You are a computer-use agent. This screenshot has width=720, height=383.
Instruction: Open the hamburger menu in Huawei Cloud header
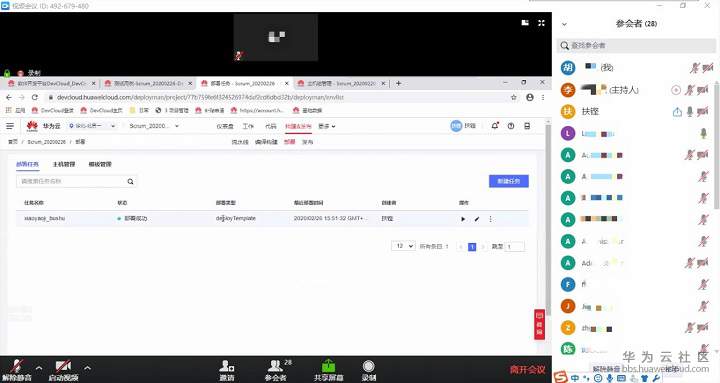[x=10, y=126]
